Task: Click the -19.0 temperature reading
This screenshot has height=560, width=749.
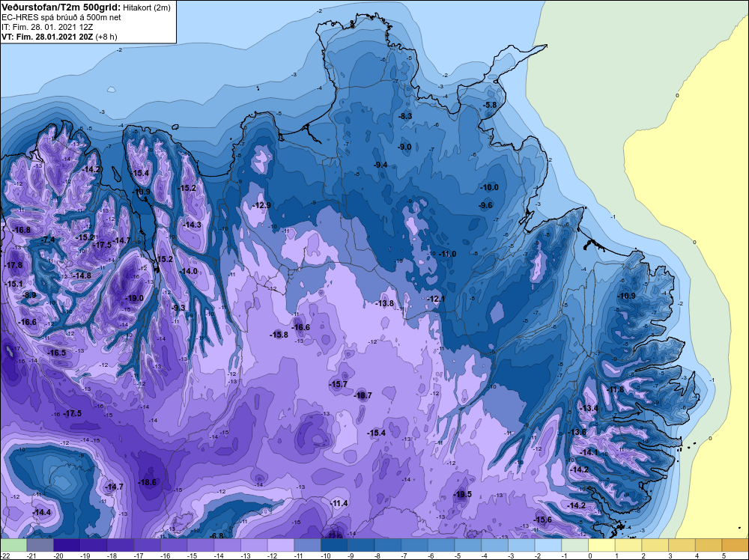Action: (134, 299)
